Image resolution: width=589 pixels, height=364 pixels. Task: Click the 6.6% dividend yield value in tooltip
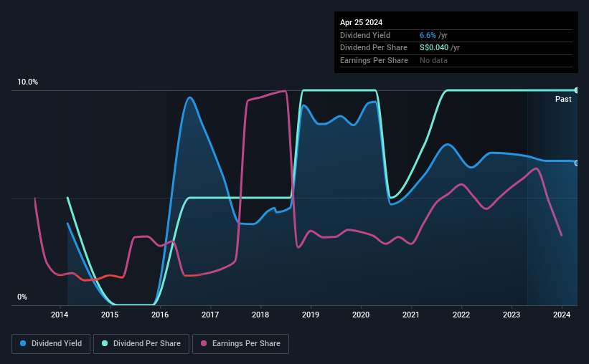tap(428, 35)
